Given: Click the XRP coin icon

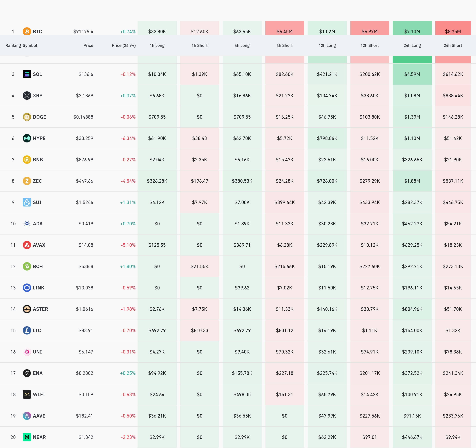Looking at the screenshot, I should click(x=27, y=96).
